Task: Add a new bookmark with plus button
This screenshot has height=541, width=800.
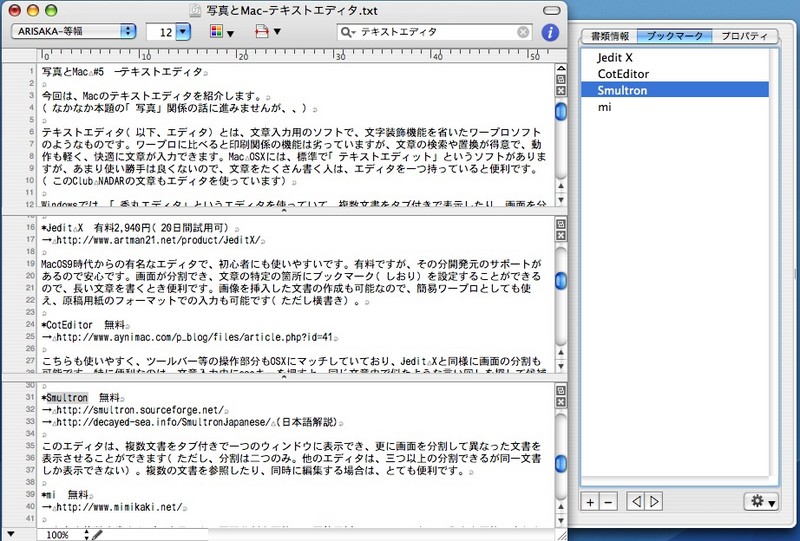Action: tap(590, 502)
